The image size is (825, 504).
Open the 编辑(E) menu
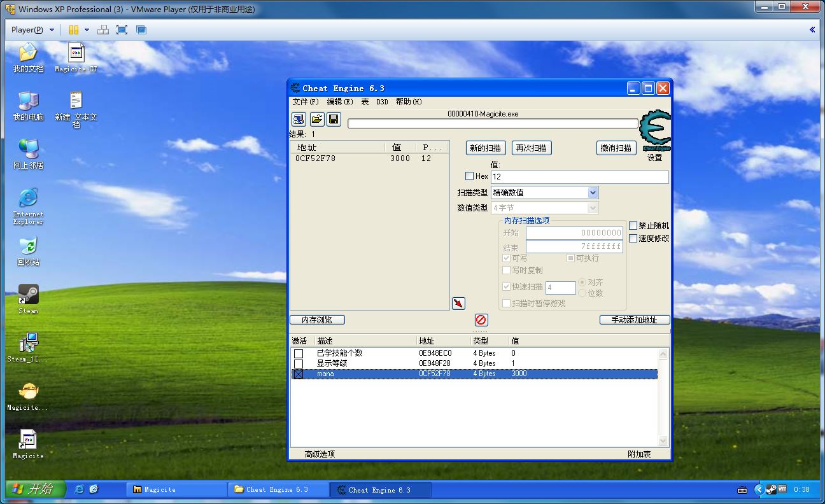click(x=340, y=102)
